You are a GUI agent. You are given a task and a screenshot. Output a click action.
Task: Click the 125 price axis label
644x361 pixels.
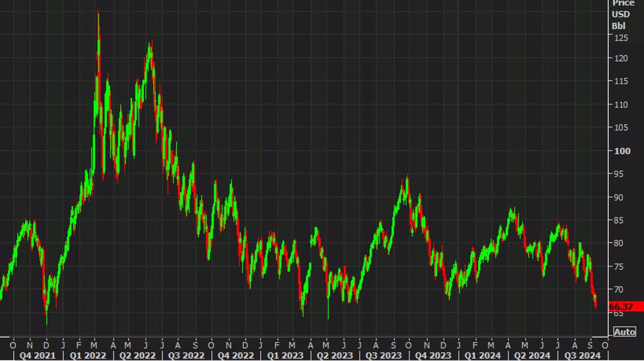click(620, 38)
